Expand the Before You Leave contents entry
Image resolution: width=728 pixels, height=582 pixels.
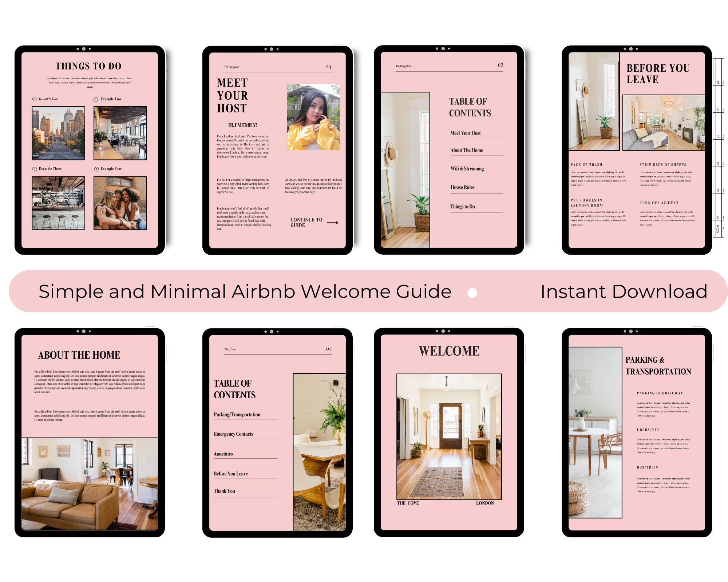230,474
